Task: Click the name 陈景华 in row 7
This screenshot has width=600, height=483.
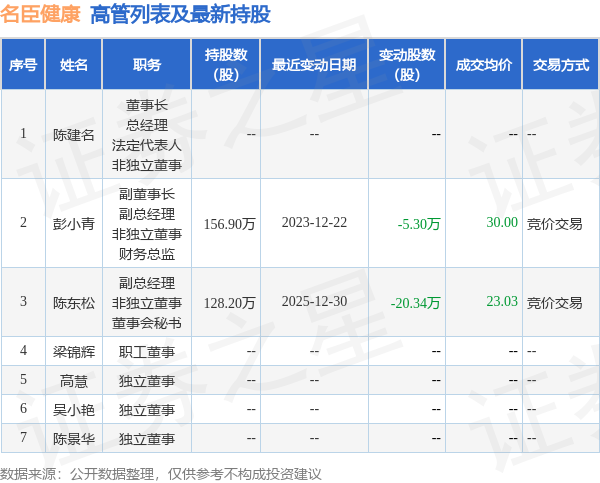Action: 74,438
